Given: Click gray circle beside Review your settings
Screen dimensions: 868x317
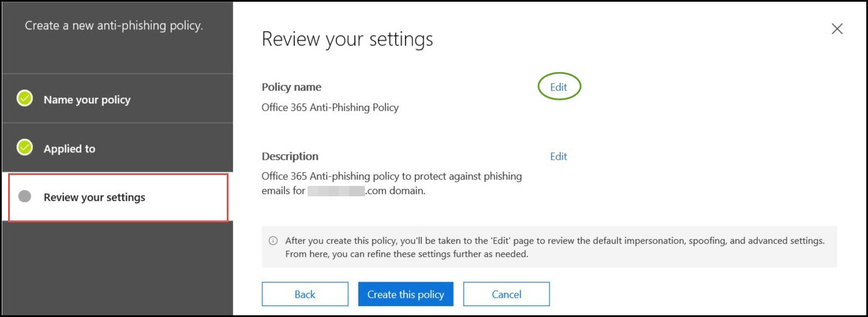Looking at the screenshot, I should point(25,196).
